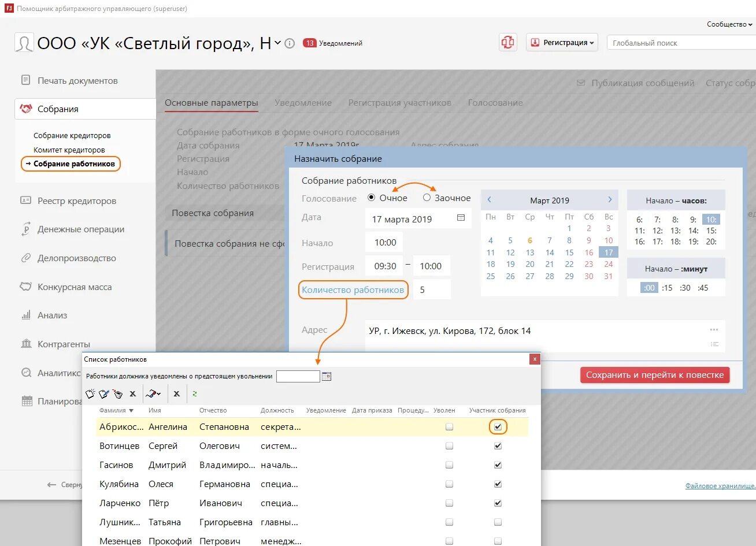Viewport: 756px width, 546px height.
Task: Select the Мезенцев Прокофий row
Action: (x=313, y=541)
